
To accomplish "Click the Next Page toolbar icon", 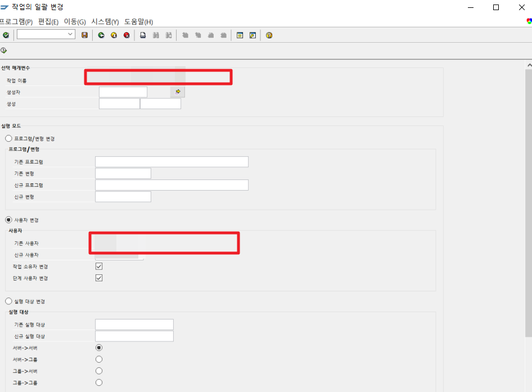I will [211, 35].
